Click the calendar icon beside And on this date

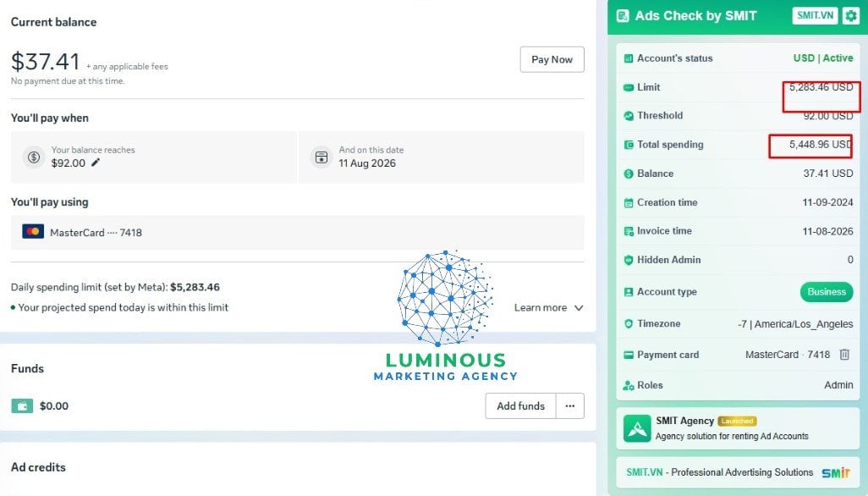click(x=321, y=157)
